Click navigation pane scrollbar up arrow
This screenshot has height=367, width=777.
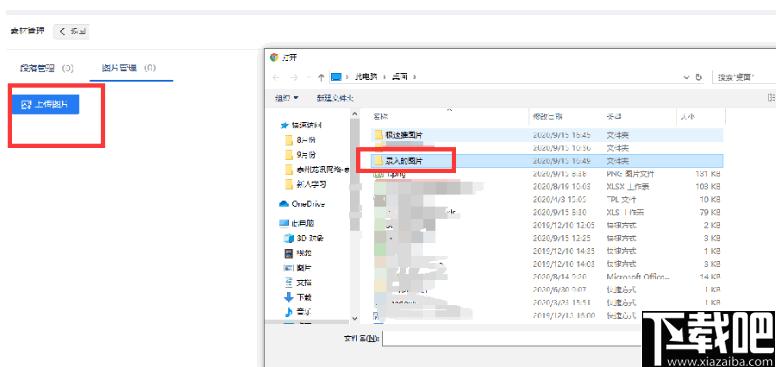(355, 114)
